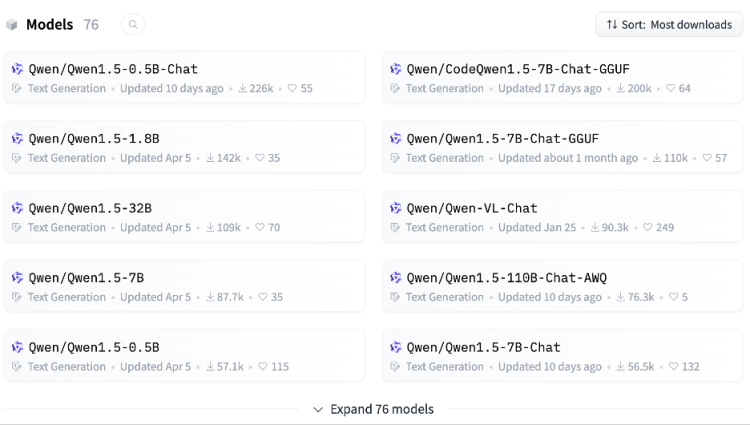Select the Qwen/Qwen1.5-7B model card
The image size is (750, 425).
coord(184,286)
